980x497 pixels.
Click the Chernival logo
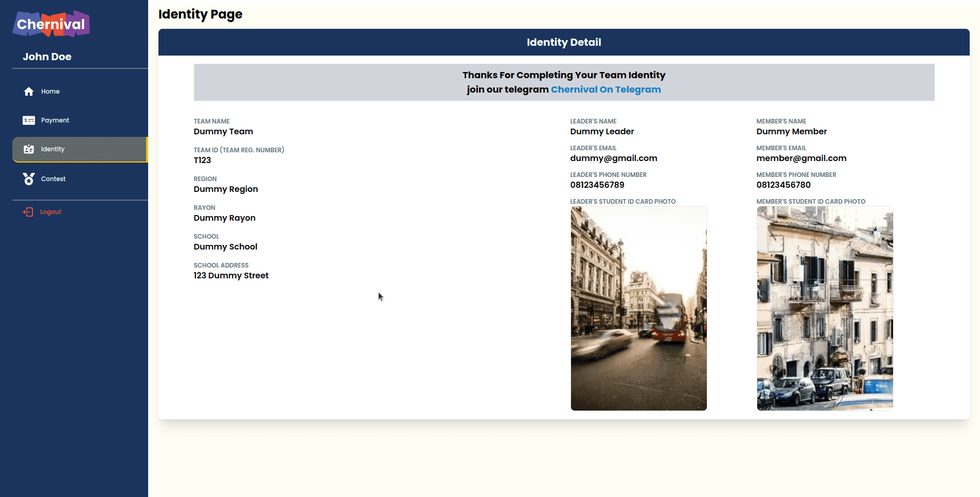pos(51,24)
